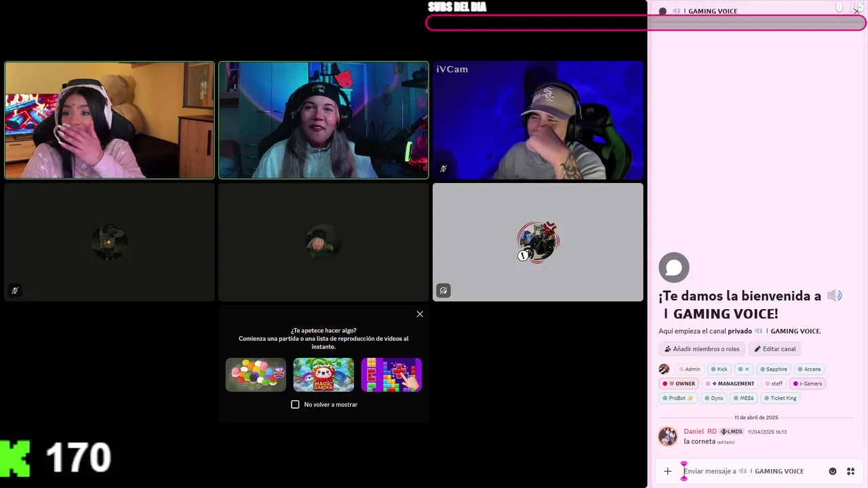Select the Arcane role chip
Viewport: 868px width, 488px height.
(809, 369)
